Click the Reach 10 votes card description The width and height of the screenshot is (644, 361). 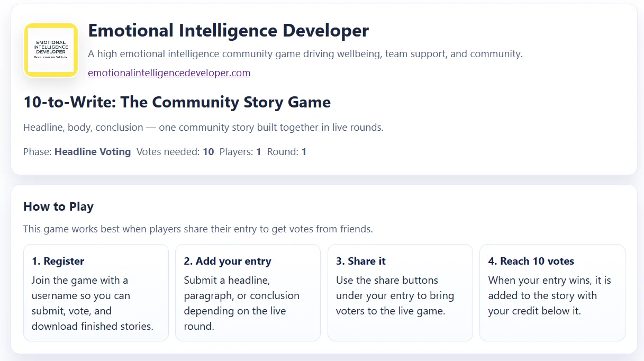point(550,295)
